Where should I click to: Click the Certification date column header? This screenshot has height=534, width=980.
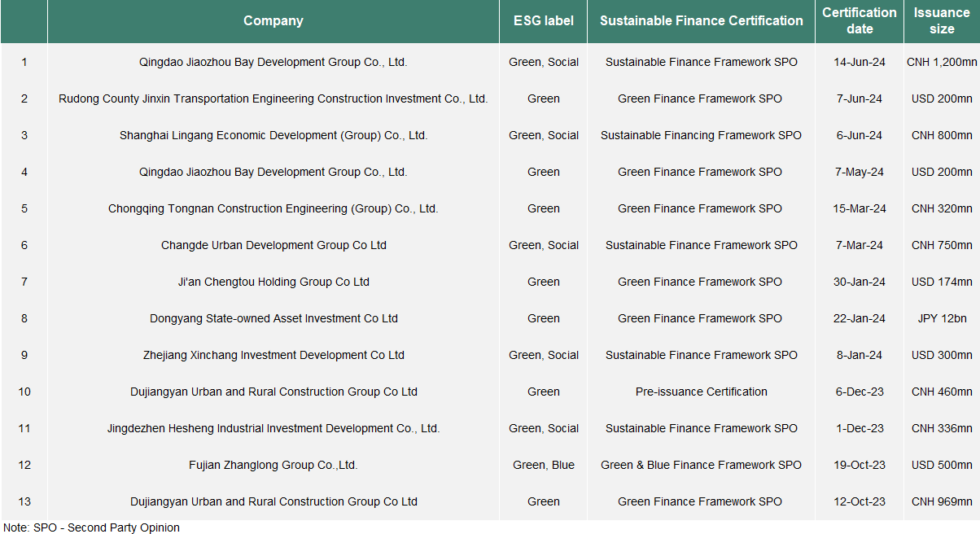point(860,21)
